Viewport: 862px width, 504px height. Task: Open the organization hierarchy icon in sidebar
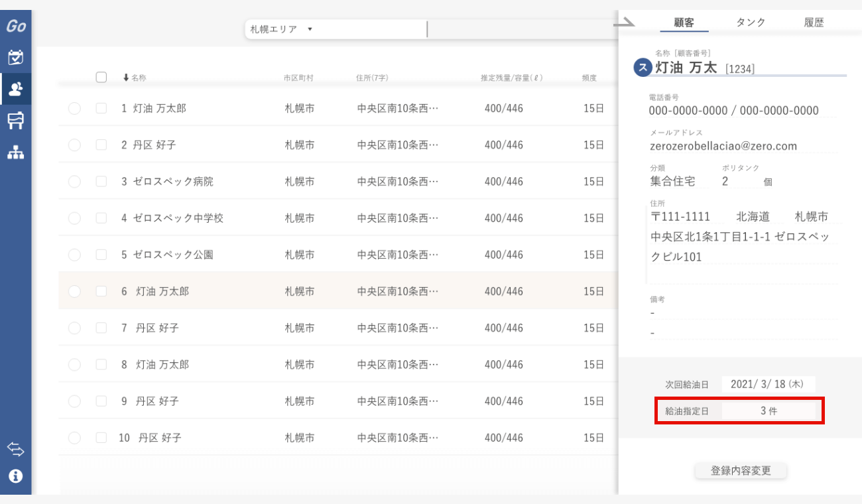(16, 153)
